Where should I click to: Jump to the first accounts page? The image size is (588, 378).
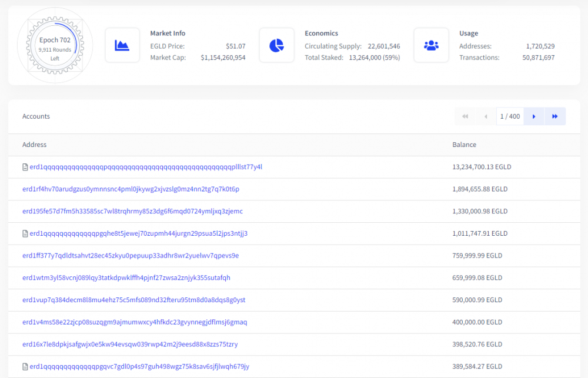(465, 116)
